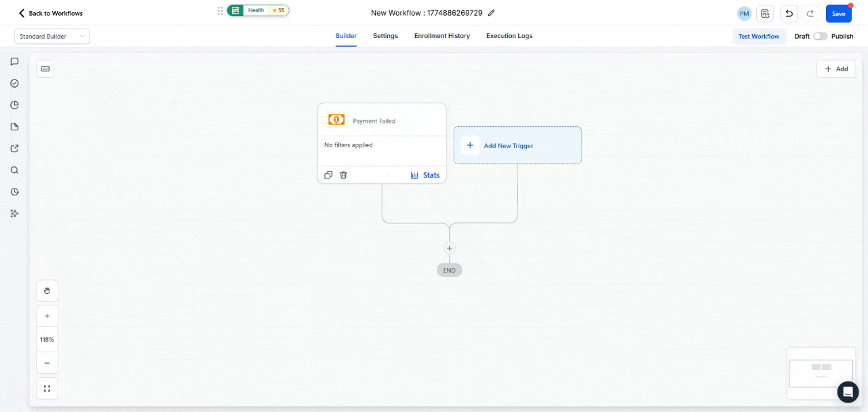Switch to the Builder tab
The width and height of the screenshot is (868, 412).
point(346,36)
